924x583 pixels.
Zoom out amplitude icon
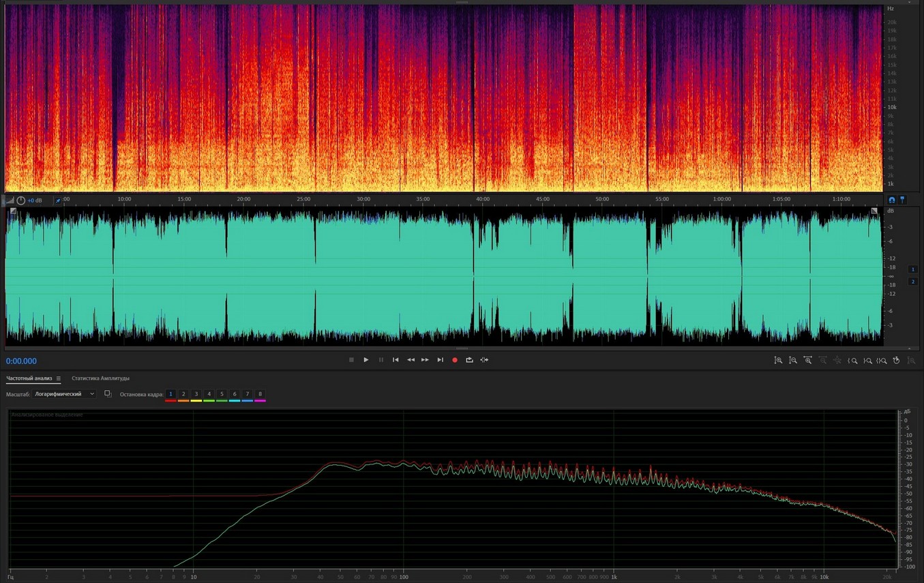tap(793, 360)
